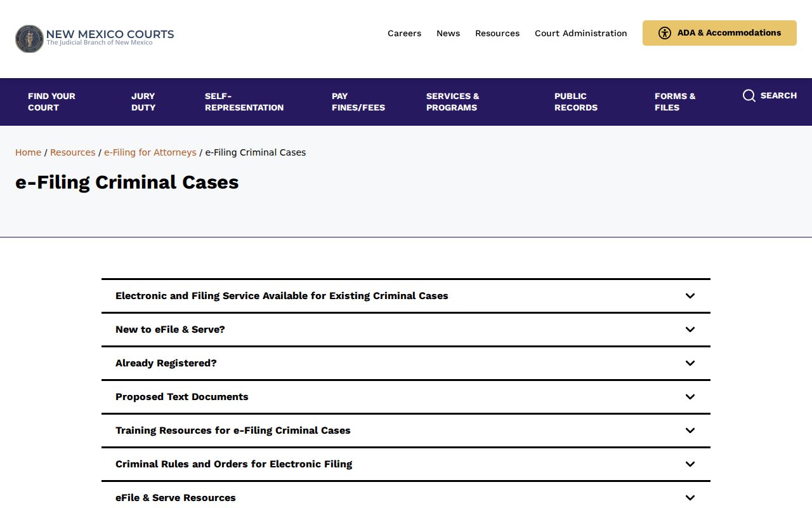Click the News link in header
This screenshot has width=812, height=508.
pyautogui.click(x=448, y=33)
